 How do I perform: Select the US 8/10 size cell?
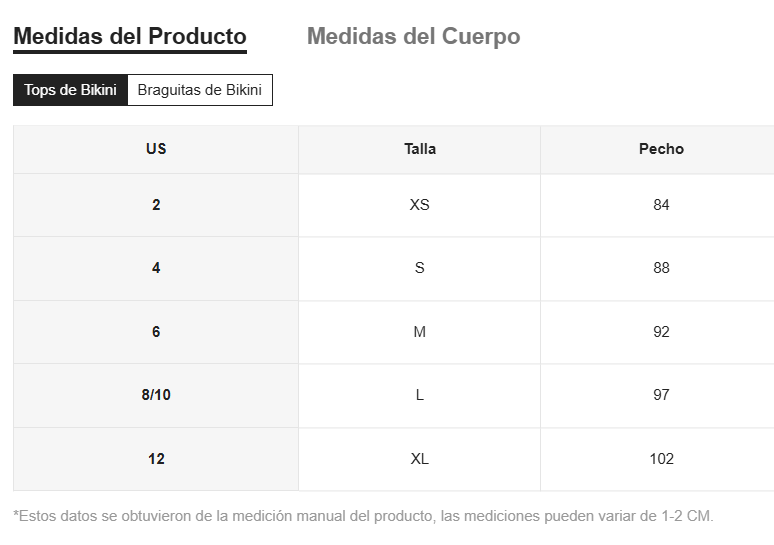[x=156, y=395]
